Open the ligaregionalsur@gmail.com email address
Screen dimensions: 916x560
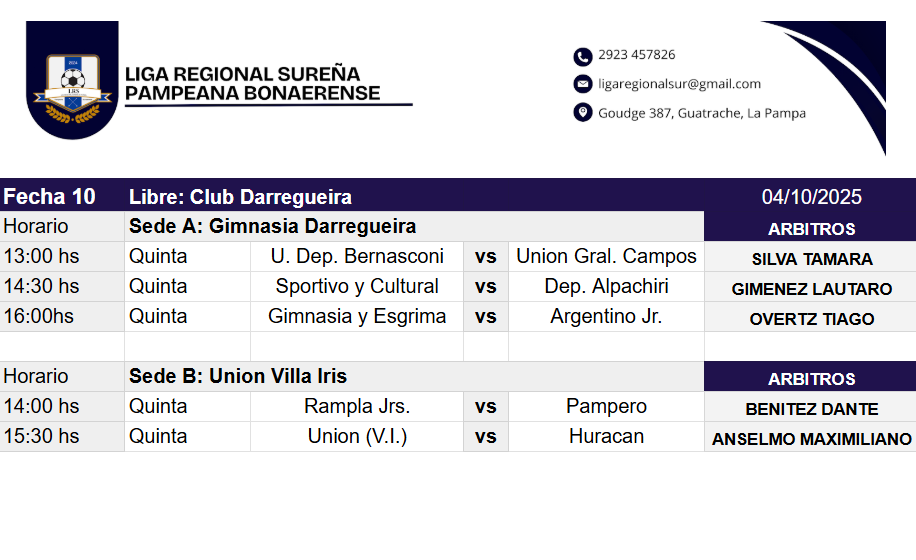(679, 84)
